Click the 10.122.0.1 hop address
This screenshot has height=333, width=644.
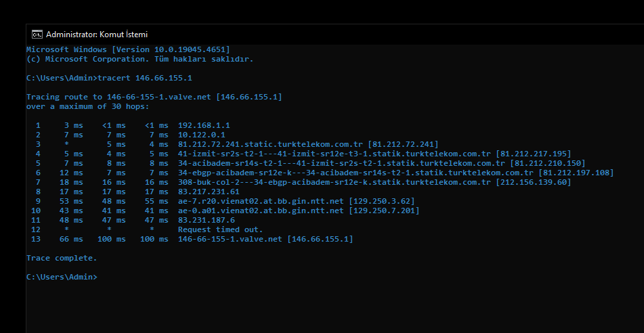[x=201, y=135]
